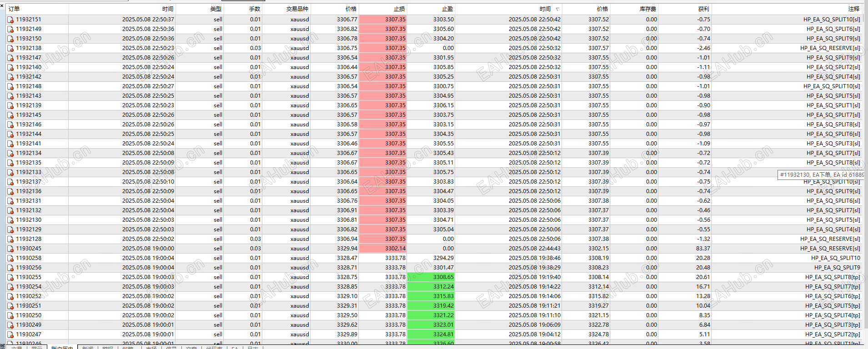Click the take-profit value 3294.29
This screenshot has width=868, height=349.
pyautogui.click(x=443, y=258)
